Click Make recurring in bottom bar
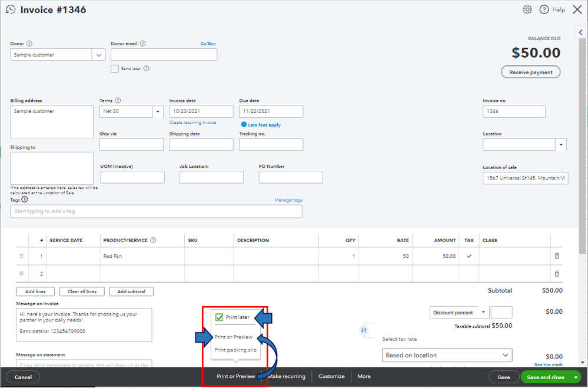Image resolution: width=588 pixels, height=388 pixels. (287, 376)
